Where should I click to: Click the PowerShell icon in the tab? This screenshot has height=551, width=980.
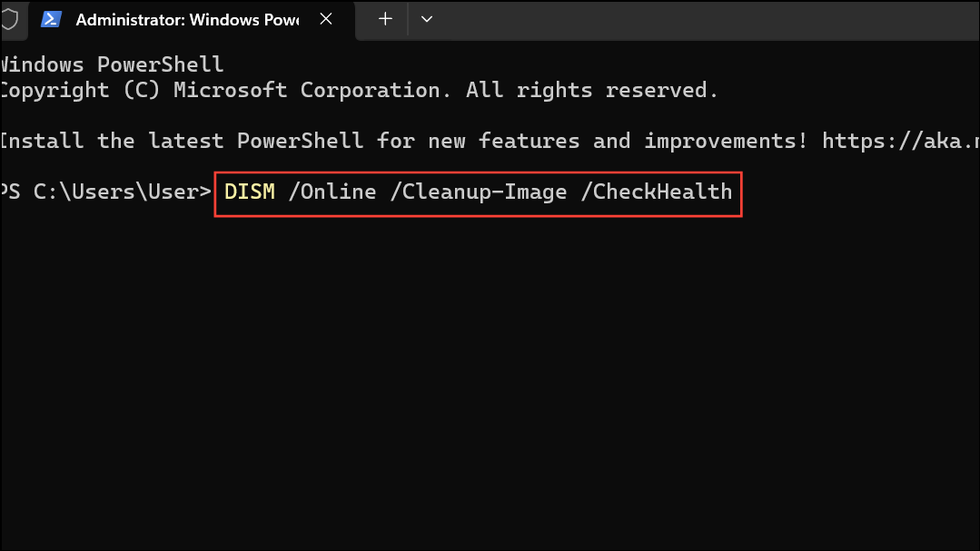click(x=51, y=19)
